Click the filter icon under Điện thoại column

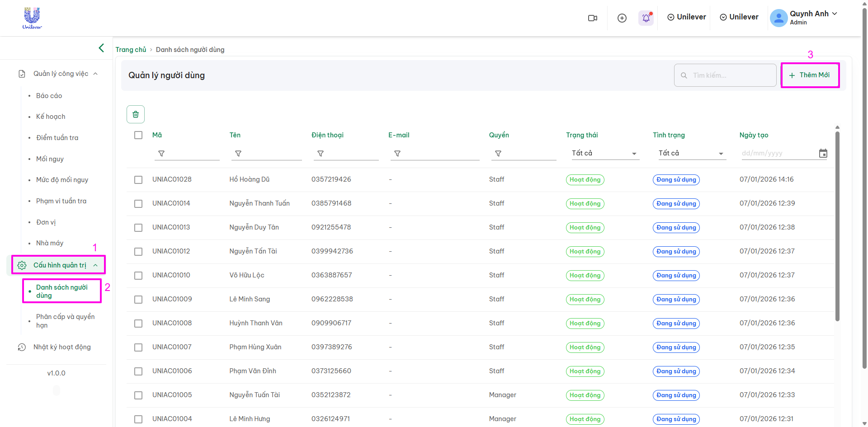(x=321, y=154)
